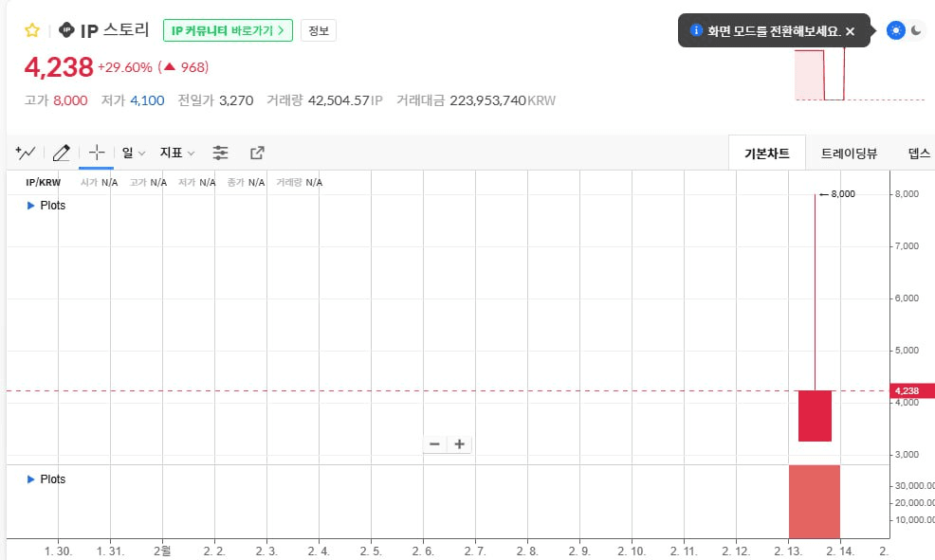Click the 8,000 high marker label
This screenshot has height=560, width=935.
[x=843, y=194]
